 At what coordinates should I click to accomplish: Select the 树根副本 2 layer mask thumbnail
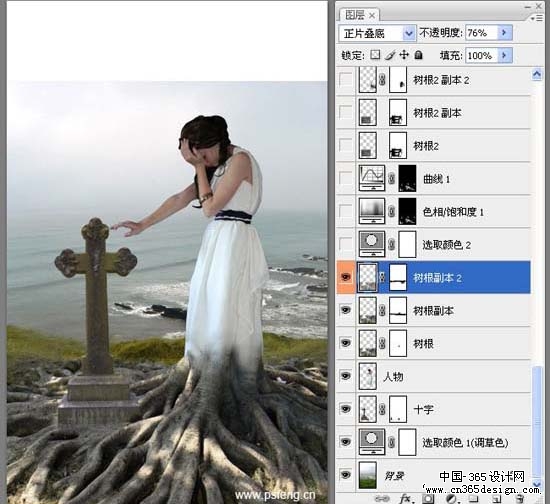click(398, 277)
